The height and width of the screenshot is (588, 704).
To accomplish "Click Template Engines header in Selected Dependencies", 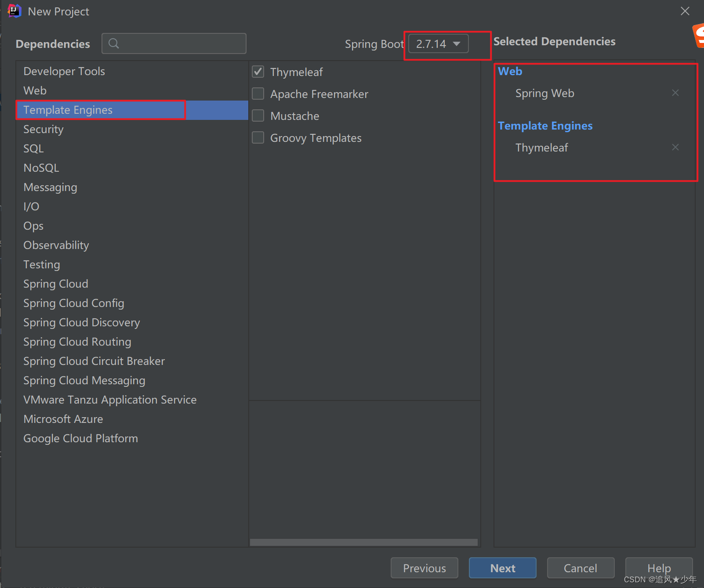I will tap(545, 126).
